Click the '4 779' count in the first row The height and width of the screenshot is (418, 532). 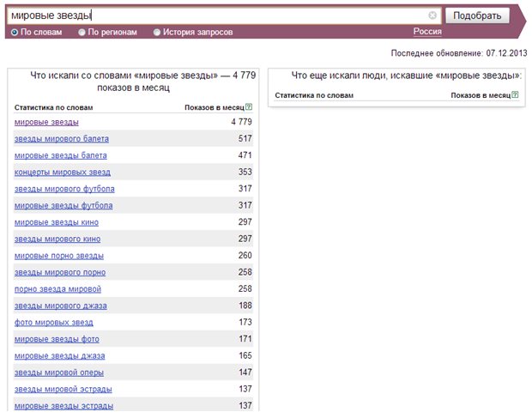tap(242, 122)
